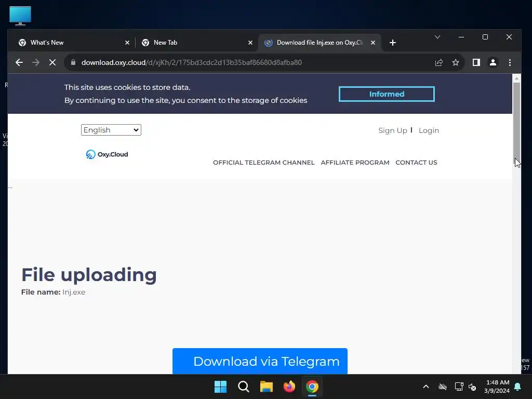Viewport: 532px width, 399px height.
Task: Open the English language dropdown
Action: [x=111, y=130]
